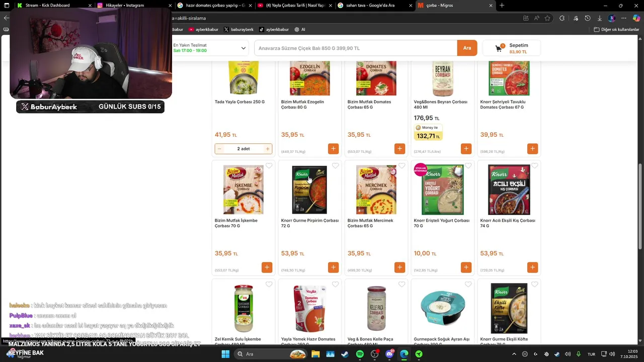
Task: Favorite Knorr Gurme Ekşili Köfte heart
Action: [x=534, y=285]
